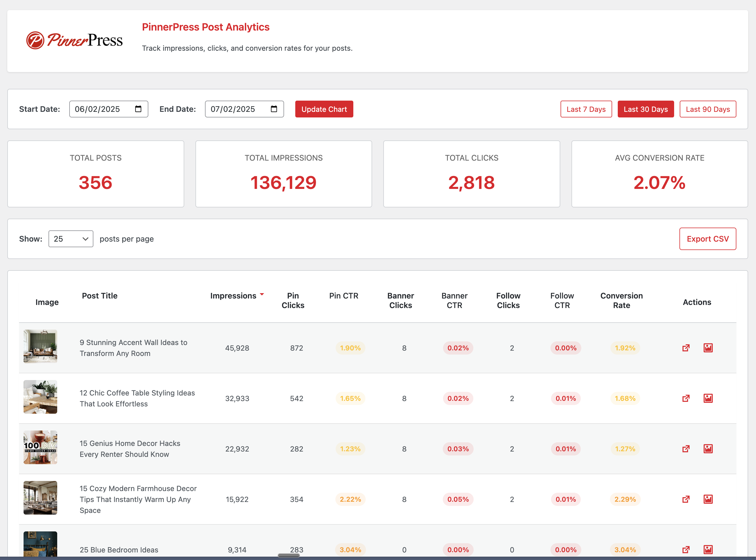Open Start Date calendar picker icon
Viewport: 756px width, 560px height.
pos(138,109)
